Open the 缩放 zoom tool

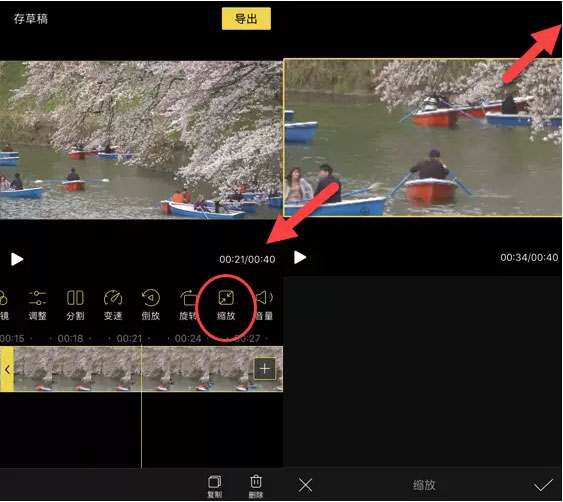pos(226,305)
